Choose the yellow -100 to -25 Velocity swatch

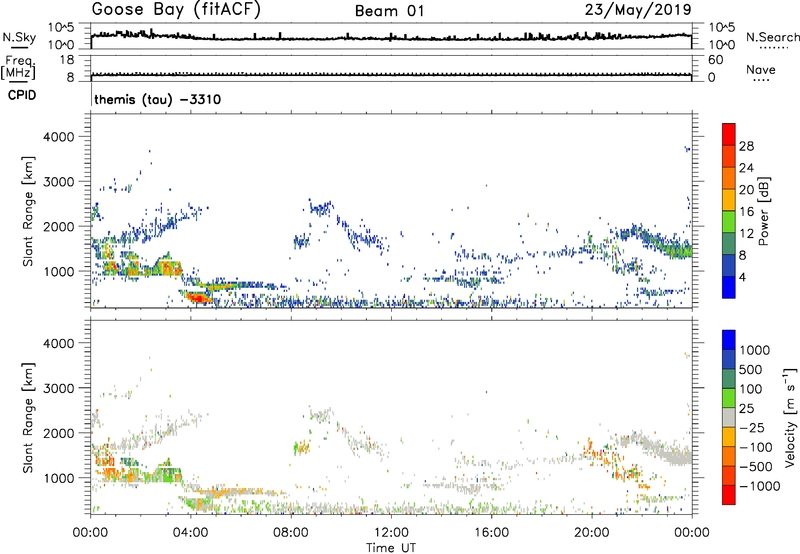729,437
